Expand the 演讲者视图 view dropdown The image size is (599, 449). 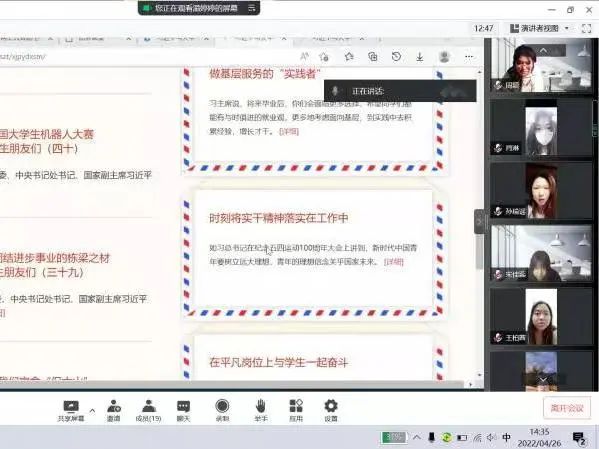point(539,28)
